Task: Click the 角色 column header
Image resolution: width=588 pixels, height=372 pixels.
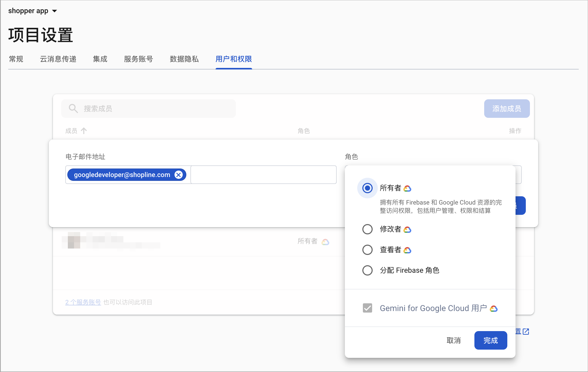Action: pos(304,131)
